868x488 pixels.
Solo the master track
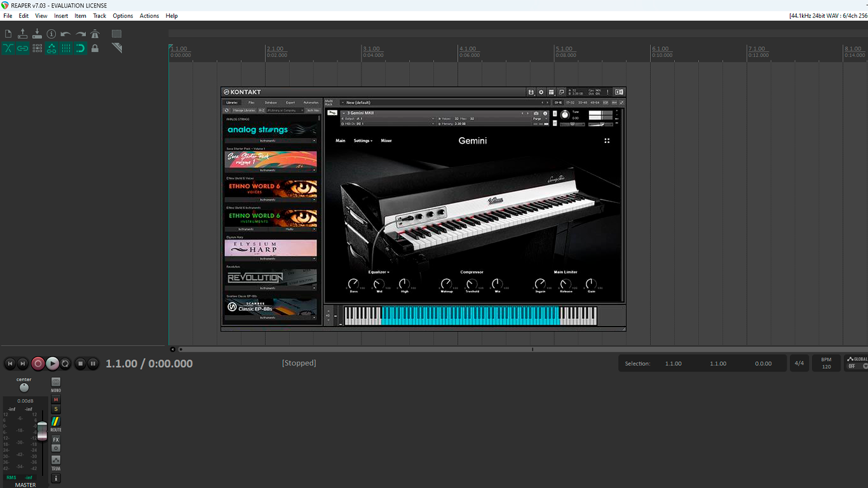pos(56,409)
